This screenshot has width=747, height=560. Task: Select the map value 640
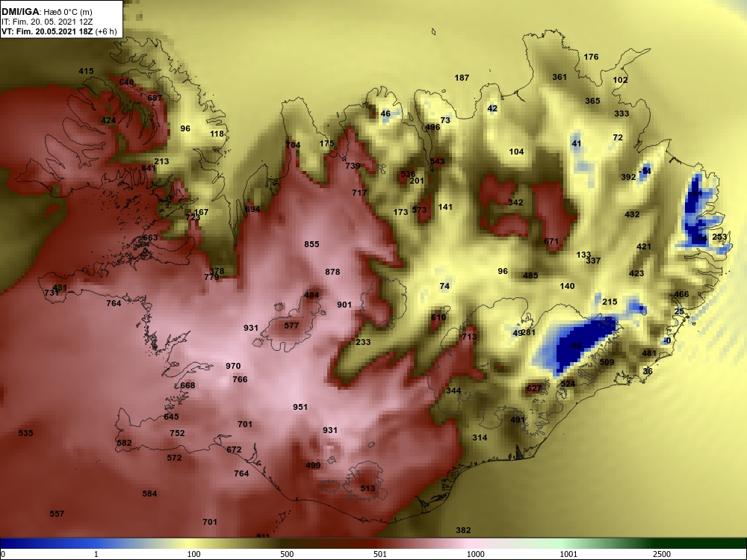(126, 82)
